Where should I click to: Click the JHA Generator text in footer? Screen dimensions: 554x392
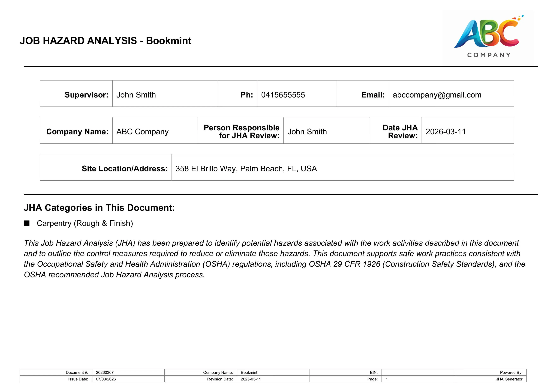click(509, 379)
